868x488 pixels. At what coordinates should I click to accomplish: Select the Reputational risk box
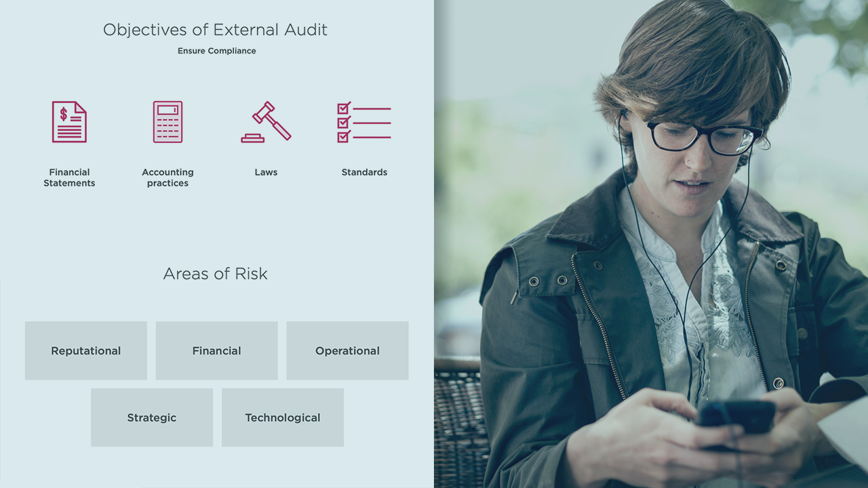86,350
